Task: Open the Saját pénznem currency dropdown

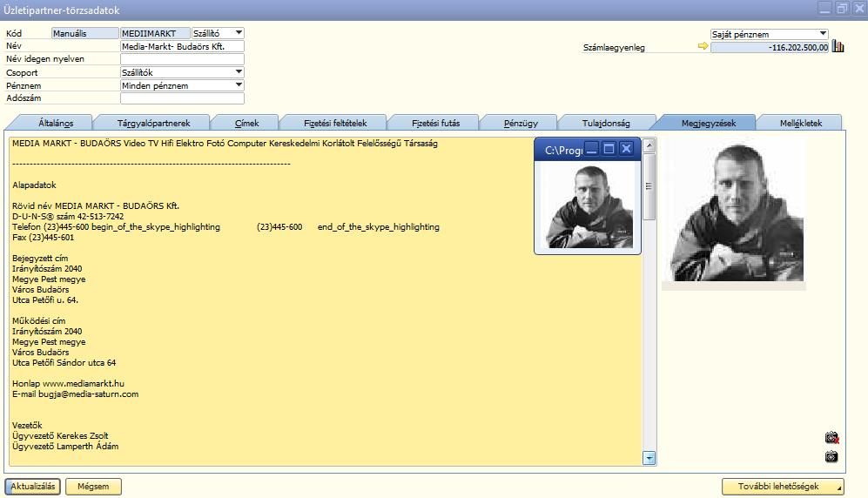Action: click(823, 34)
